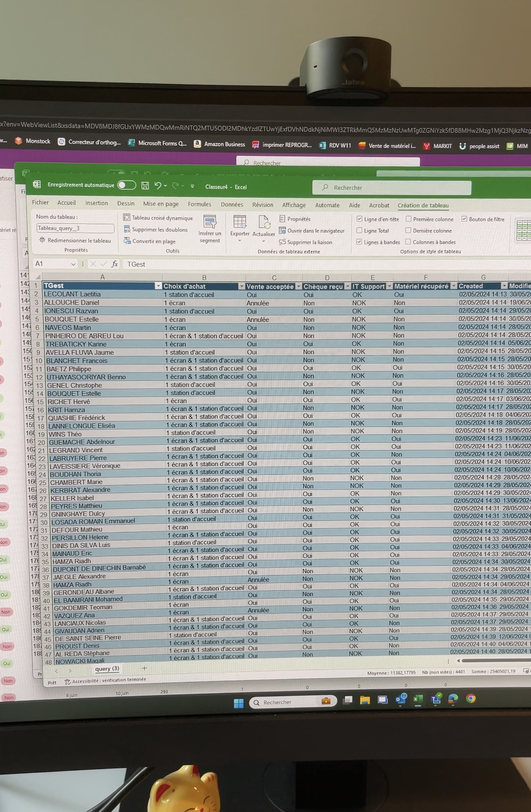
Task: Toggle Enregistrement automatique switch
Action: click(x=127, y=185)
